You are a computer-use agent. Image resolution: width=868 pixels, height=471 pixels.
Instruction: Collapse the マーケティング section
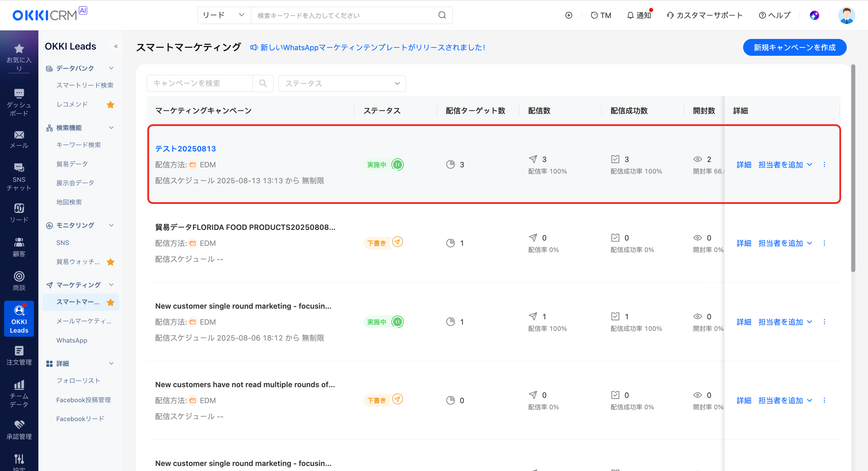(x=111, y=285)
